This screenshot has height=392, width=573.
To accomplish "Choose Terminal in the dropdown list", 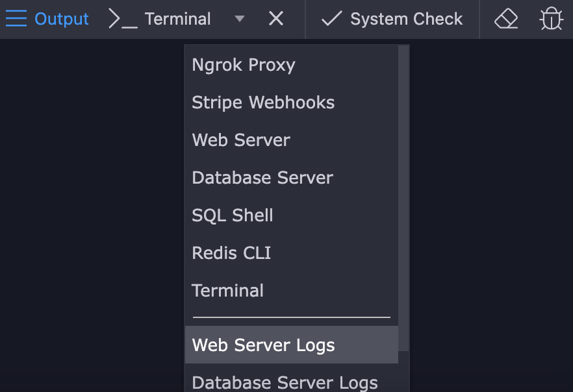I will click(228, 291).
